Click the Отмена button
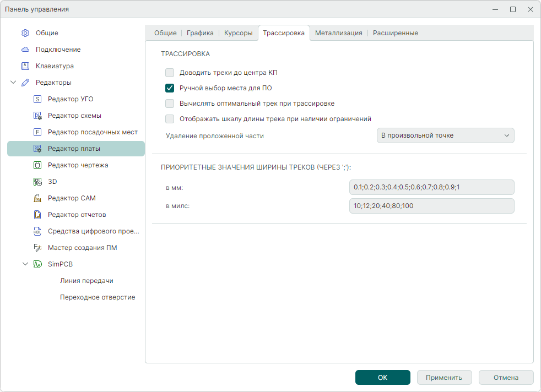This screenshot has height=392, width=541. 506,378
